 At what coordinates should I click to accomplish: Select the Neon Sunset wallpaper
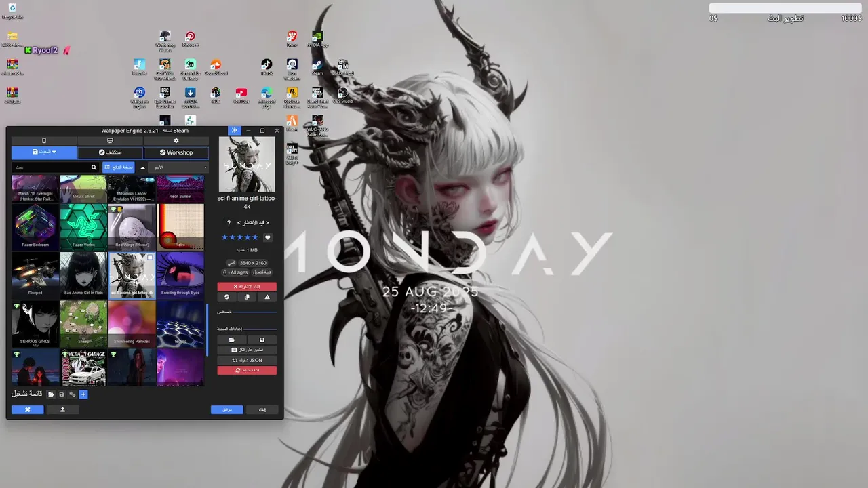[180, 188]
